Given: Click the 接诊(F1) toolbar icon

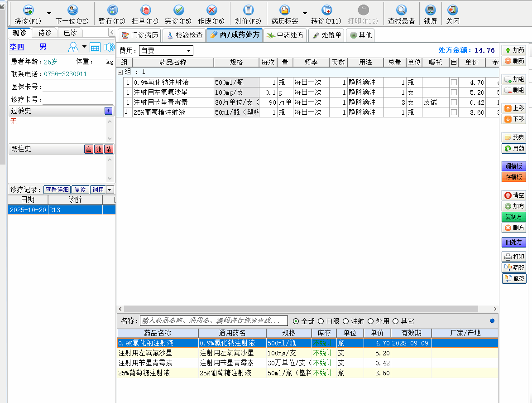Looking at the screenshot, I should coord(28,10).
